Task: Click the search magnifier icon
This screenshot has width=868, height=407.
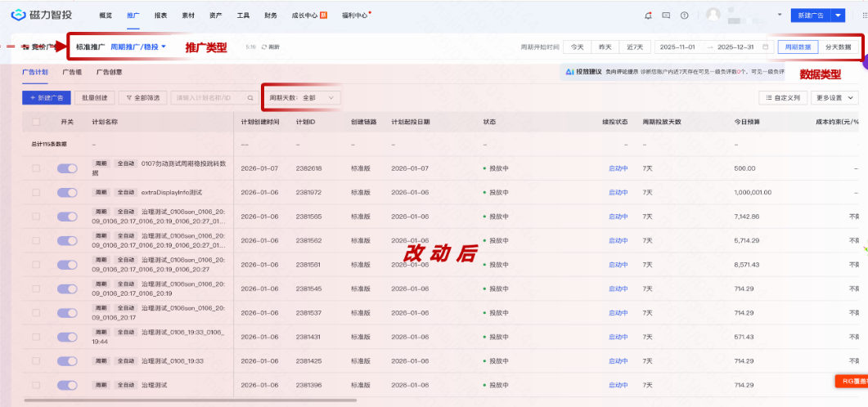Action: 250,98
